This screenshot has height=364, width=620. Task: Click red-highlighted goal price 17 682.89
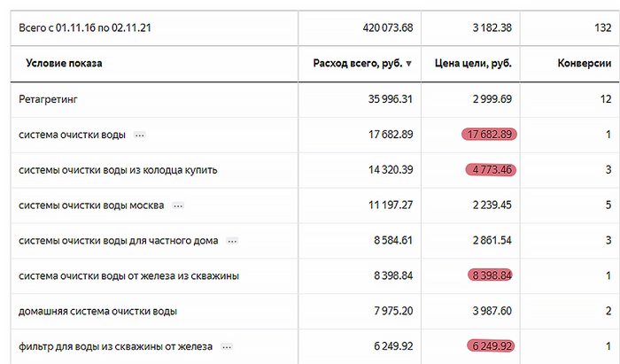coord(487,135)
